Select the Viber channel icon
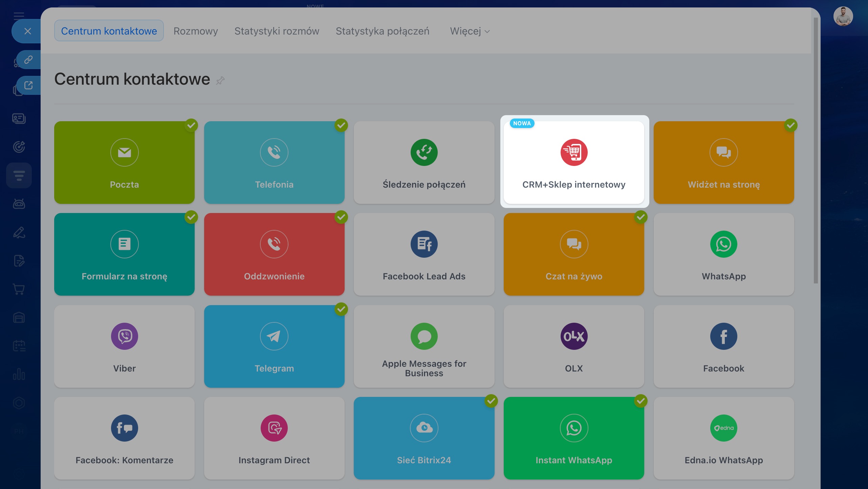The height and width of the screenshot is (489, 868). point(124,336)
